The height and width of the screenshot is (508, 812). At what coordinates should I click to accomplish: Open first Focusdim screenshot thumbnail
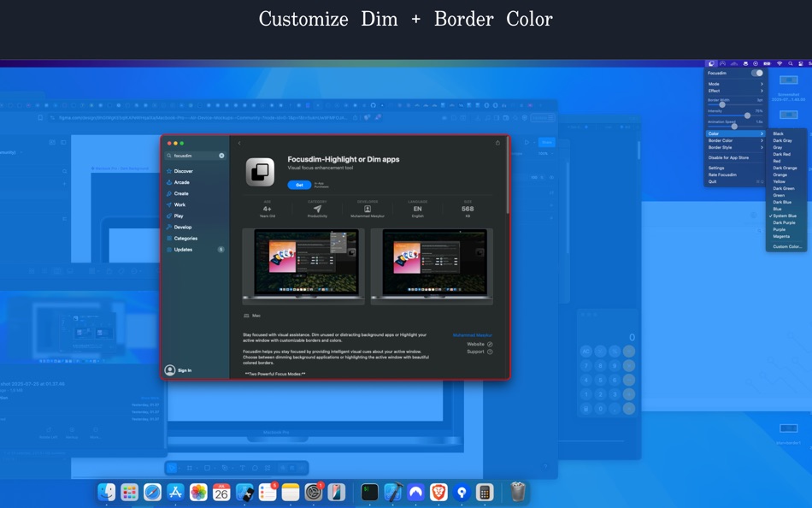pyautogui.click(x=303, y=266)
